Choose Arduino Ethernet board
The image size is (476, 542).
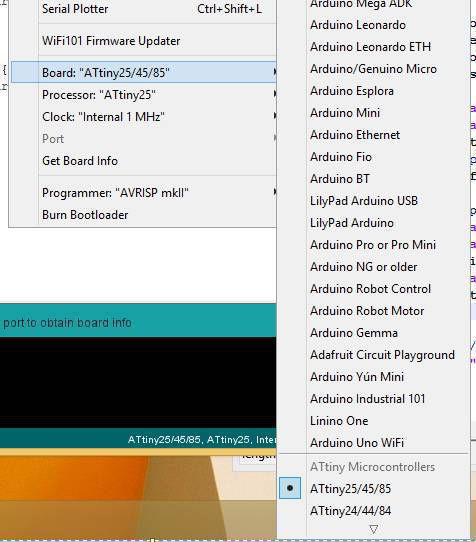point(373,135)
